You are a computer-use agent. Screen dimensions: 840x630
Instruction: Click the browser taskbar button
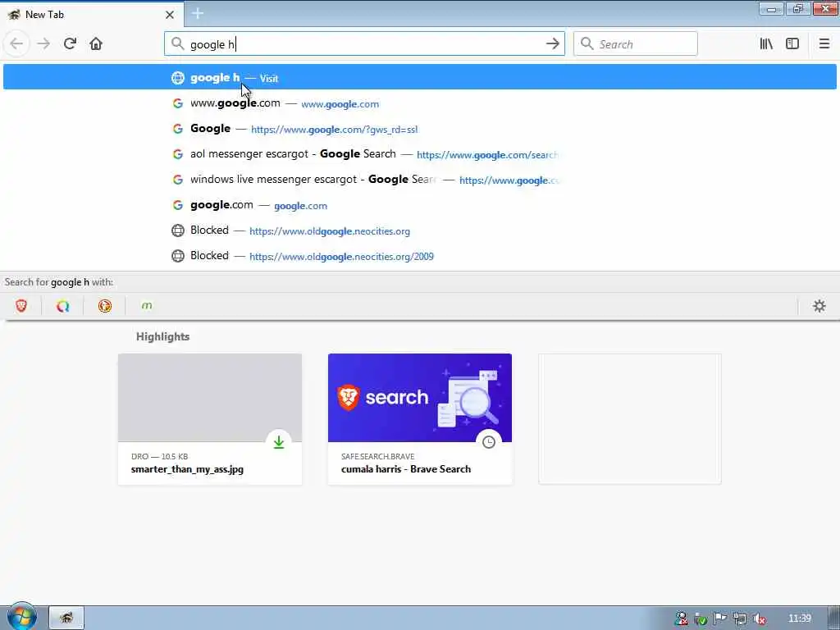66,618
